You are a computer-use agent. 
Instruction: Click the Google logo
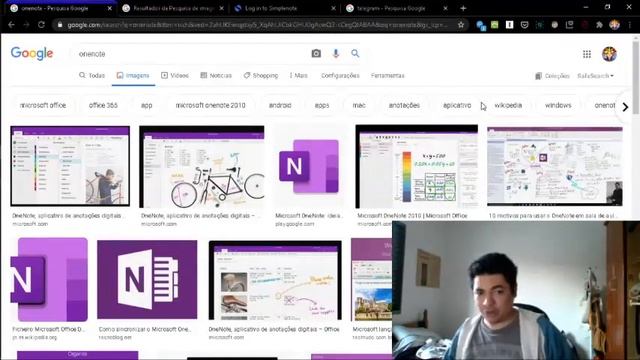click(32, 53)
